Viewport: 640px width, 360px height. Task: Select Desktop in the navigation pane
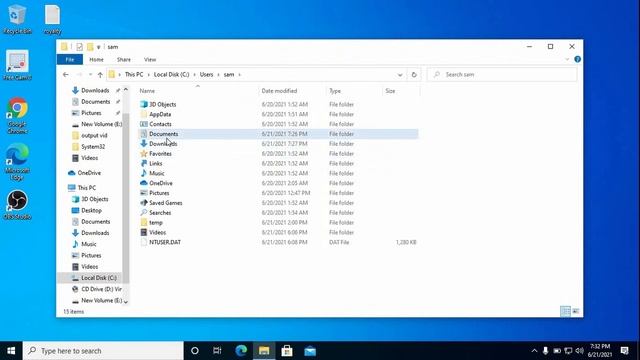click(x=91, y=211)
